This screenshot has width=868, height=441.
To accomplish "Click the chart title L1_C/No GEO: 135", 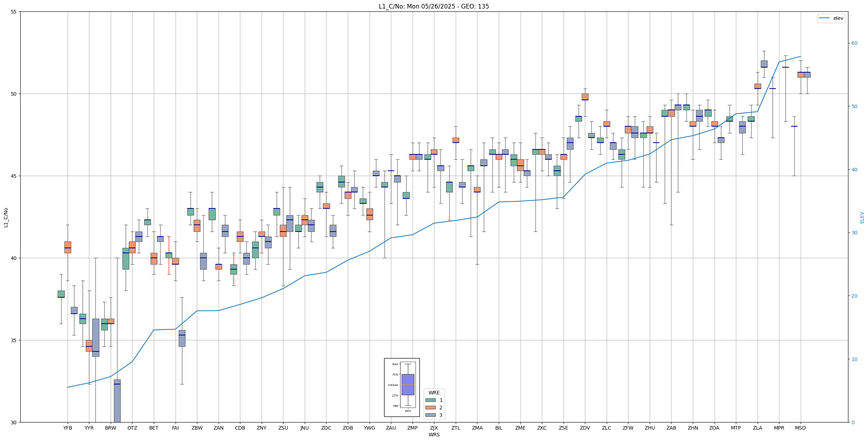I will [434, 6].
